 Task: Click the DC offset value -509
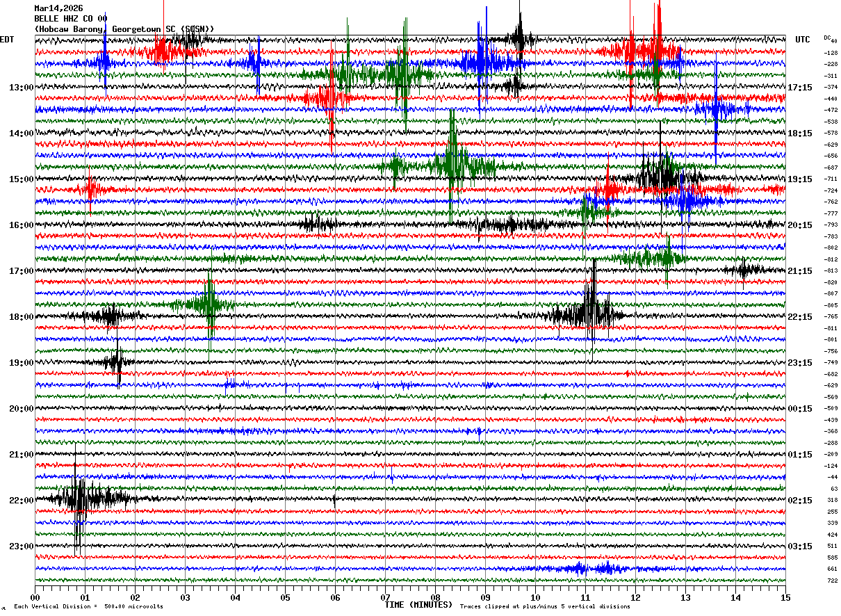(831, 408)
